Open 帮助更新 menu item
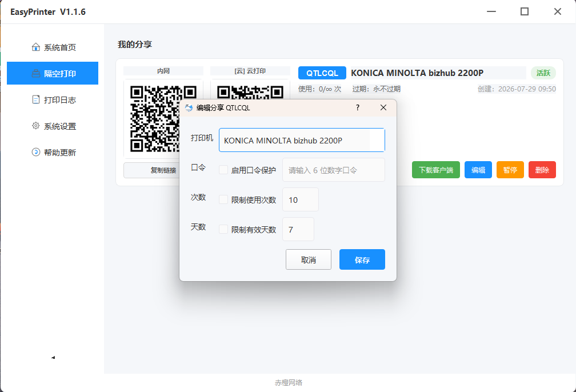The width and height of the screenshot is (576, 392). tap(53, 152)
